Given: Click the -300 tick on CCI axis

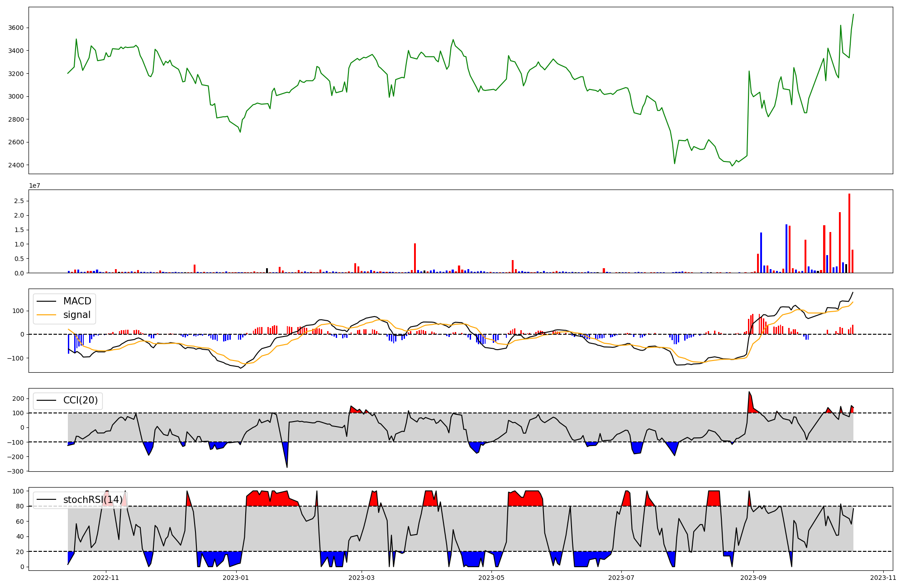Looking at the screenshot, I should [x=15, y=471].
